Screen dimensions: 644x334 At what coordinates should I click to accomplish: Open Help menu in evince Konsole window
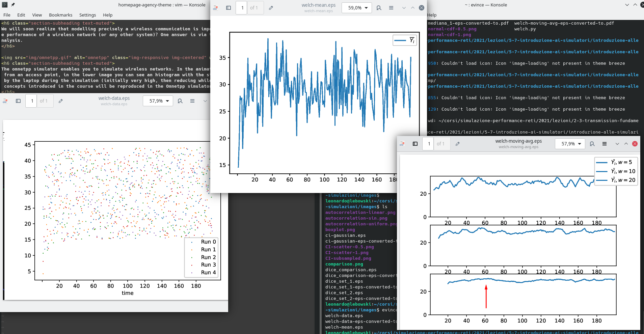pos(432,15)
